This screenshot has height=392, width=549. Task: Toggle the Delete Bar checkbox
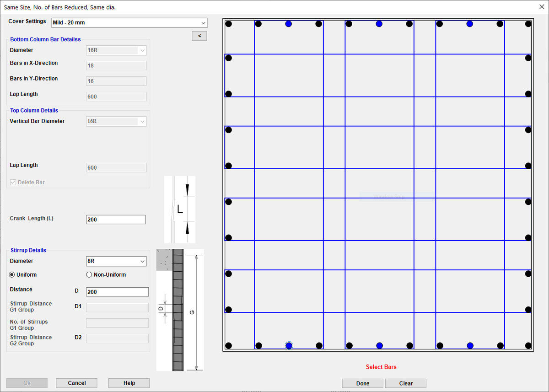[13, 183]
